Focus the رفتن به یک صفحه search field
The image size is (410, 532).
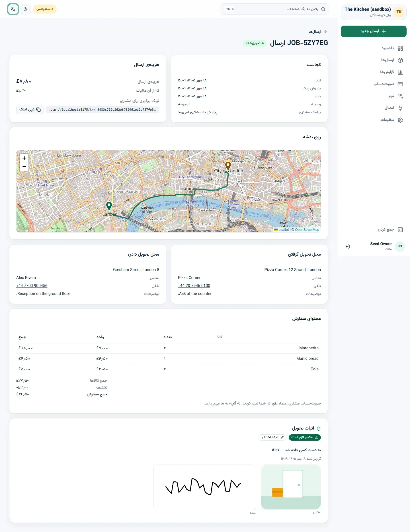point(274,9)
